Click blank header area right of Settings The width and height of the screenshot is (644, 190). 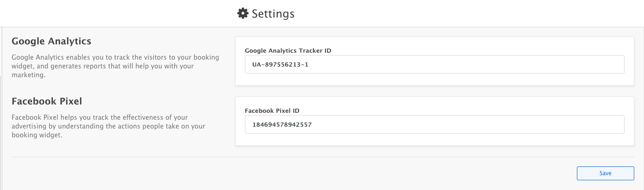click(x=463, y=13)
